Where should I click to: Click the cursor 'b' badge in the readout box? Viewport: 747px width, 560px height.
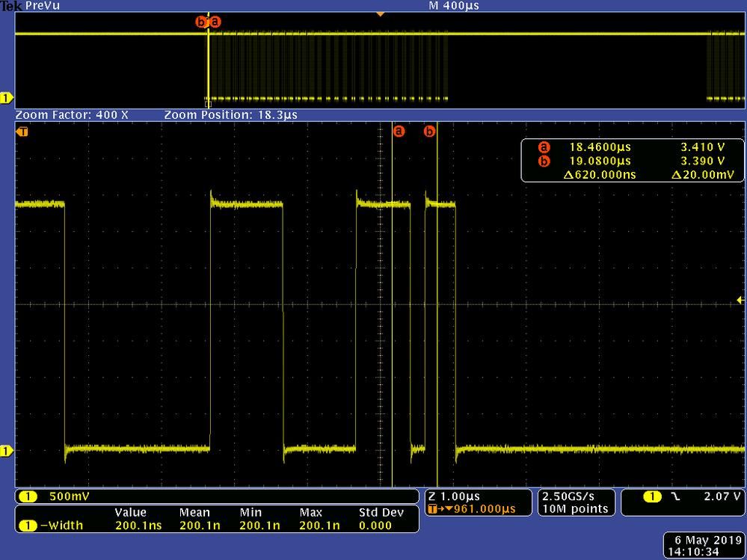(x=544, y=161)
